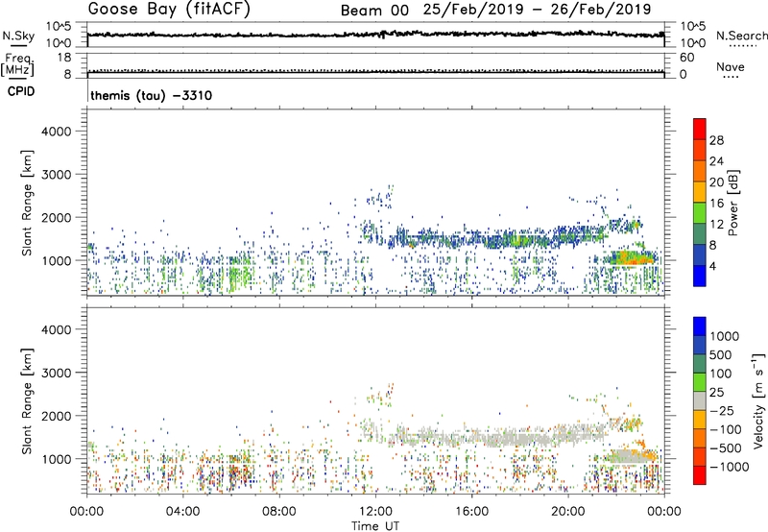Click the 'Velocity [m s-1]' color bar label
The width and height of the screenshot is (768, 532).
[x=758, y=400]
